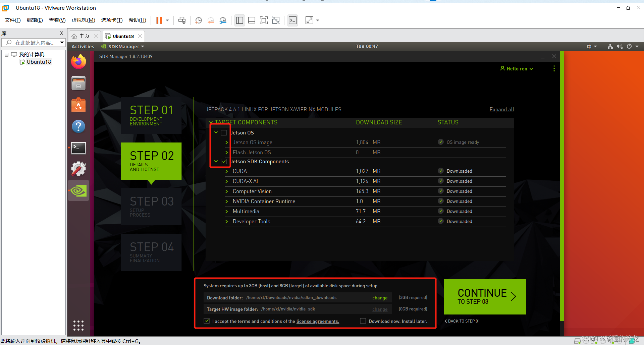
Task: Collapse Jetson SDK Components chevron
Action: (x=216, y=162)
